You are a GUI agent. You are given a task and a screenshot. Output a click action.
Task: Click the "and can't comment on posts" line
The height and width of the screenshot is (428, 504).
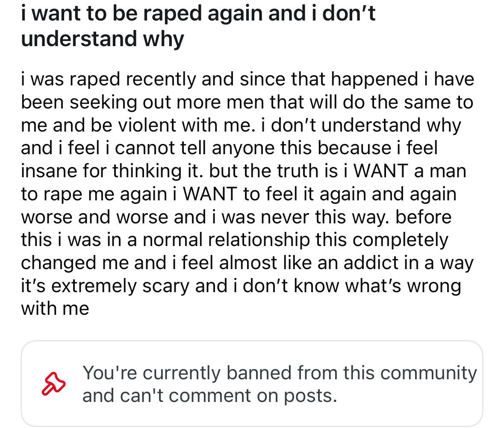click(209, 396)
